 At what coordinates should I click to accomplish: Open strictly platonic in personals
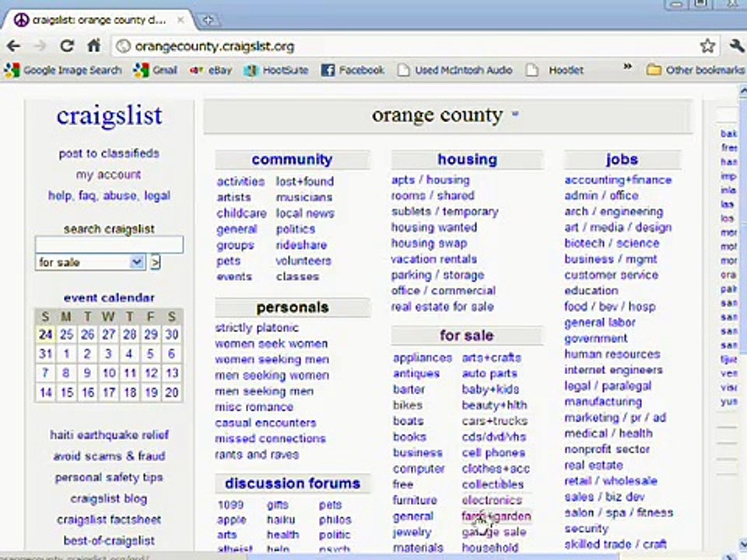click(257, 327)
